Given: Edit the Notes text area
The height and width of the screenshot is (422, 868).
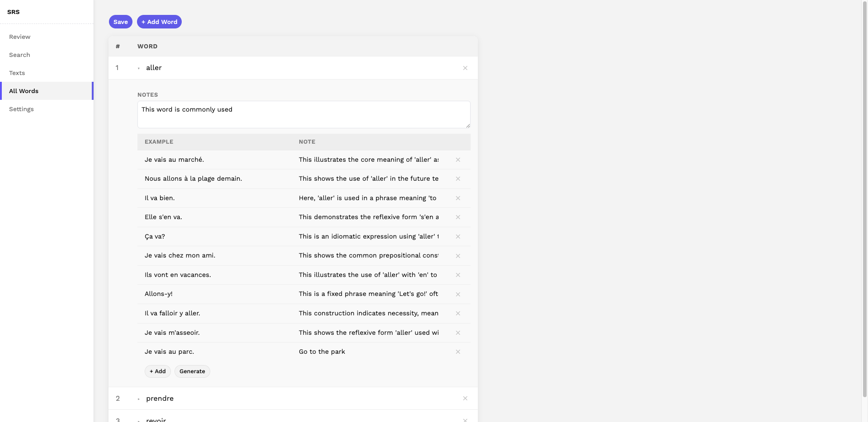Looking at the screenshot, I should coord(304,114).
